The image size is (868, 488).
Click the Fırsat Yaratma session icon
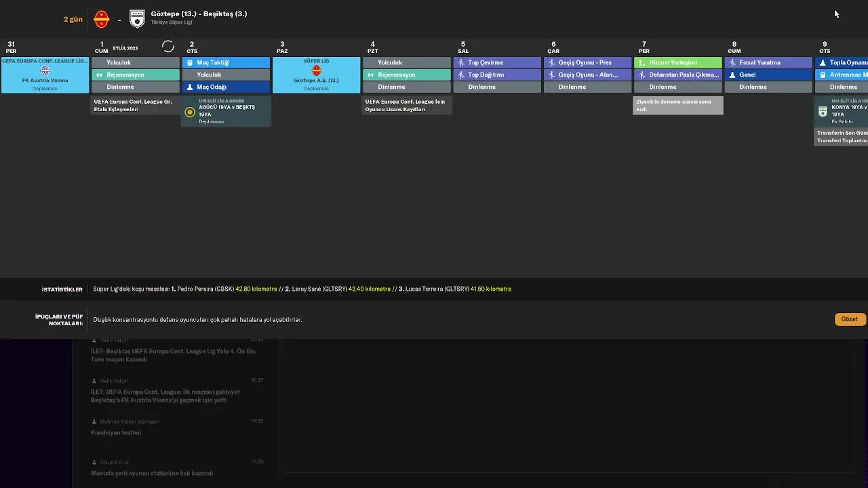click(732, 62)
